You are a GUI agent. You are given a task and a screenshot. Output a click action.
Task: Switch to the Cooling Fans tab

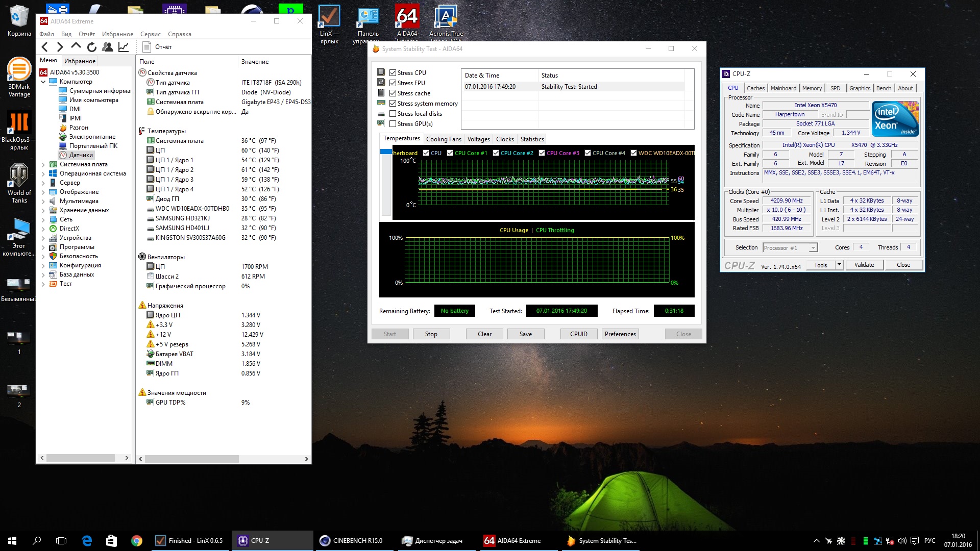tap(444, 139)
